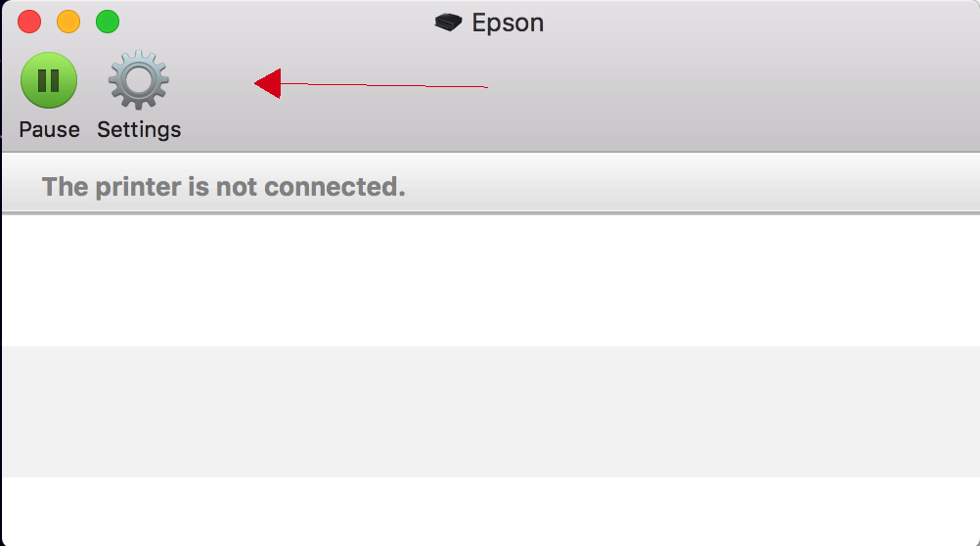Select the first empty white row in the job list
This screenshot has width=980, height=546.
pos(491,281)
